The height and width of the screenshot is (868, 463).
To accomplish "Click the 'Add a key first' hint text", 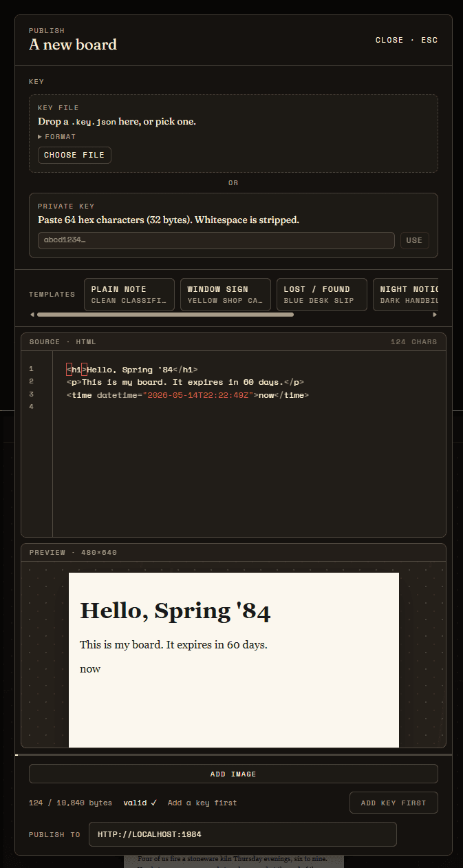I will 202,803.
